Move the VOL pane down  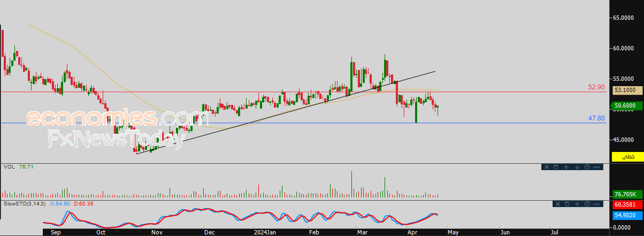point(577,168)
